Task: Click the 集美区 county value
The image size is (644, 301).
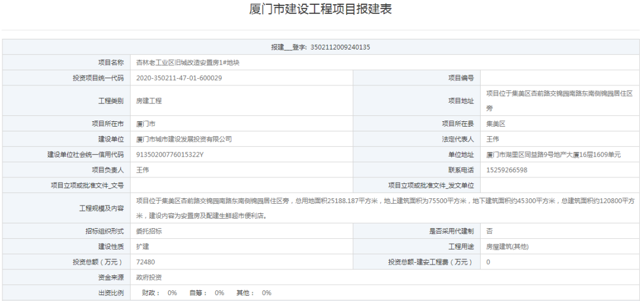Action: [x=496, y=124]
